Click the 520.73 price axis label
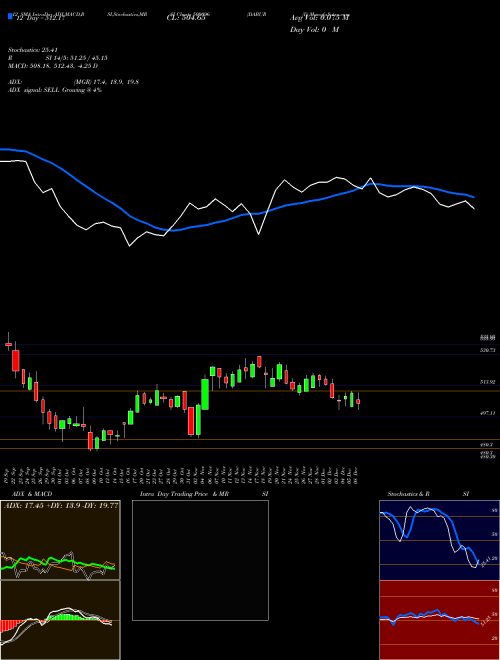This screenshot has width=500, height=660. point(488,350)
